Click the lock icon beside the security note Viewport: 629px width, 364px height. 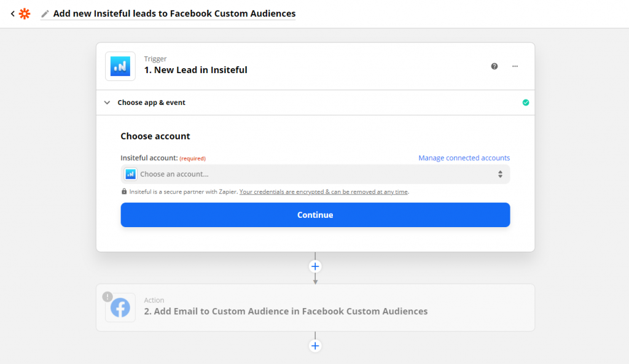(124, 192)
